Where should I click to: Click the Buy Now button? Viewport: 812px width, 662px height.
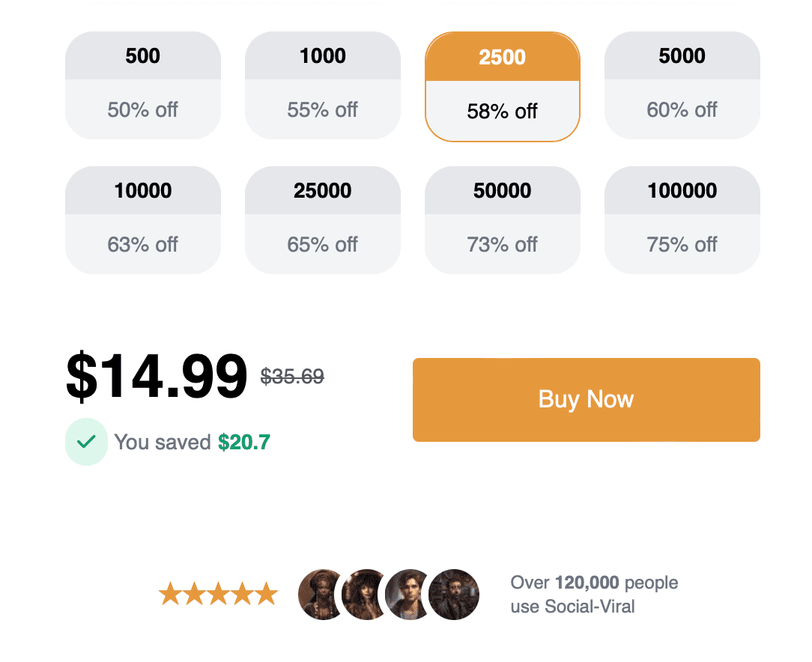coord(586,399)
